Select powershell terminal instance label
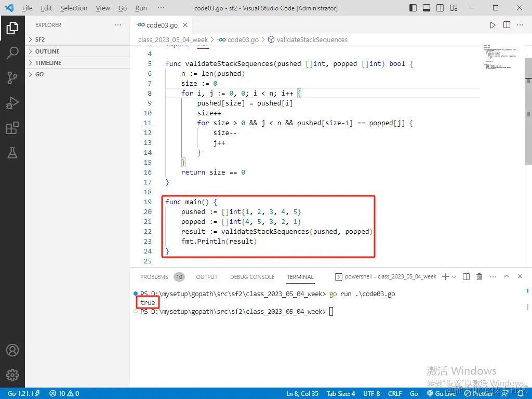 386,276
